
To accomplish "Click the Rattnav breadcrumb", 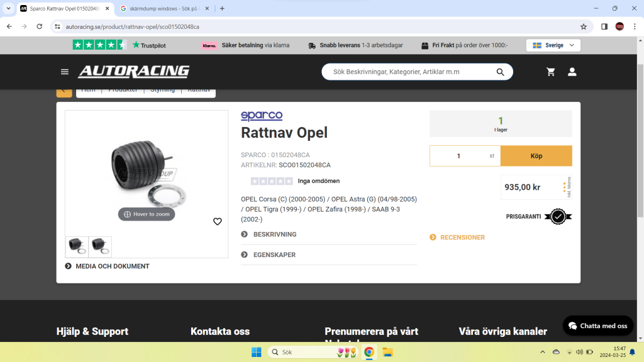I will point(199,91).
